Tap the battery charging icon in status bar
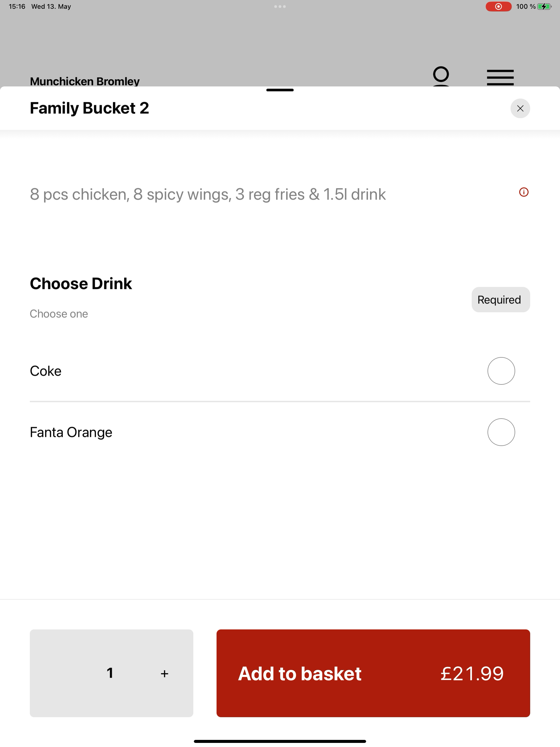Image resolution: width=560 pixels, height=747 pixels. tap(544, 6)
